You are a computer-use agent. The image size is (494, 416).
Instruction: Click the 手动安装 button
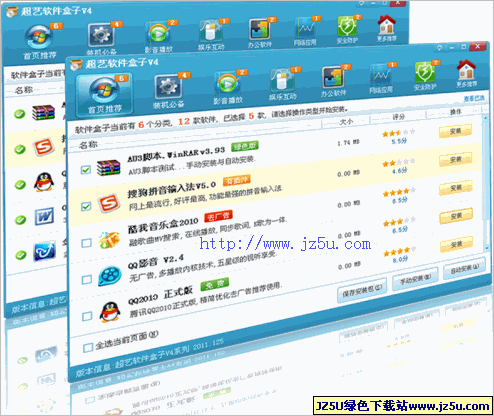(x=416, y=279)
